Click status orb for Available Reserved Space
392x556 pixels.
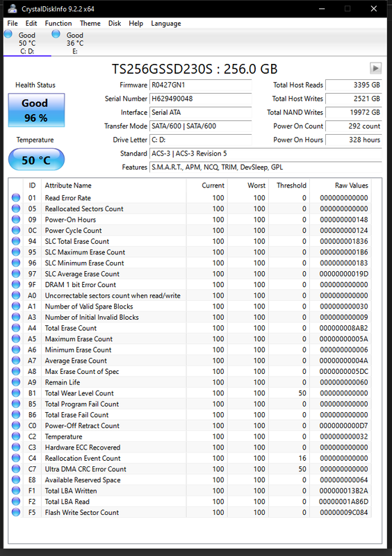16,480
